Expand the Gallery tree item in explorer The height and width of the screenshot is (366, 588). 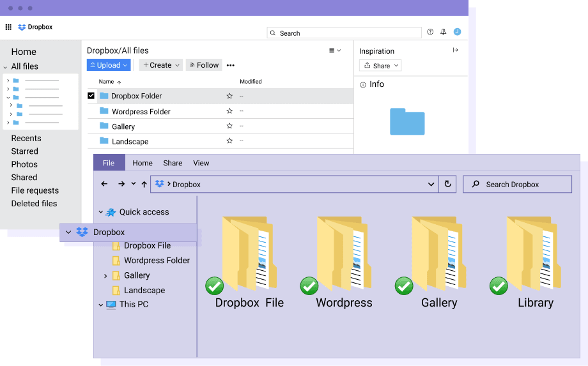105,276
